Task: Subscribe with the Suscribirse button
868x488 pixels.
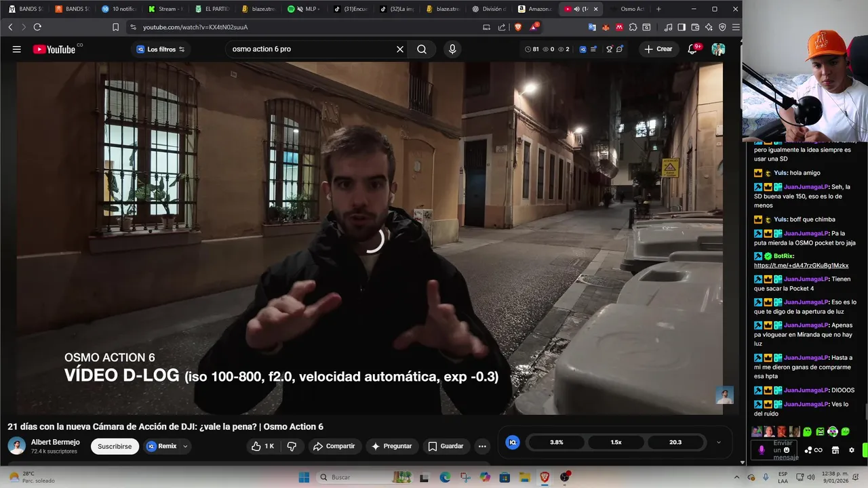Action: coord(115,446)
